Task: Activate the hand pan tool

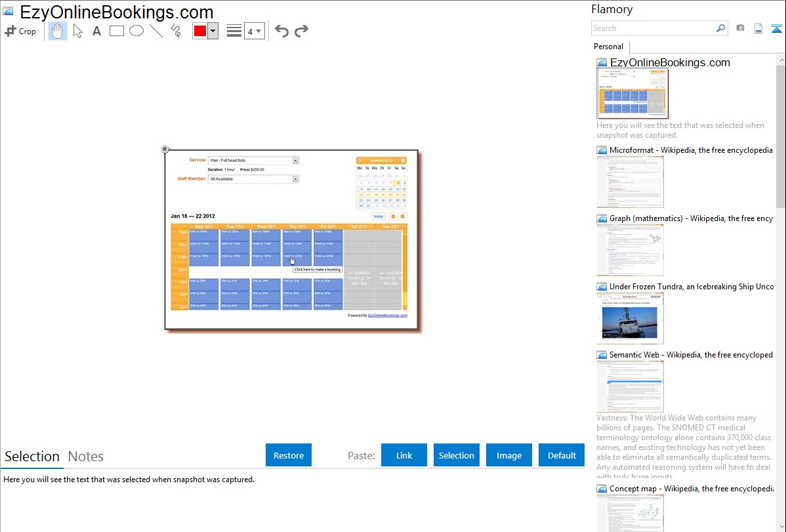Action: [57, 31]
